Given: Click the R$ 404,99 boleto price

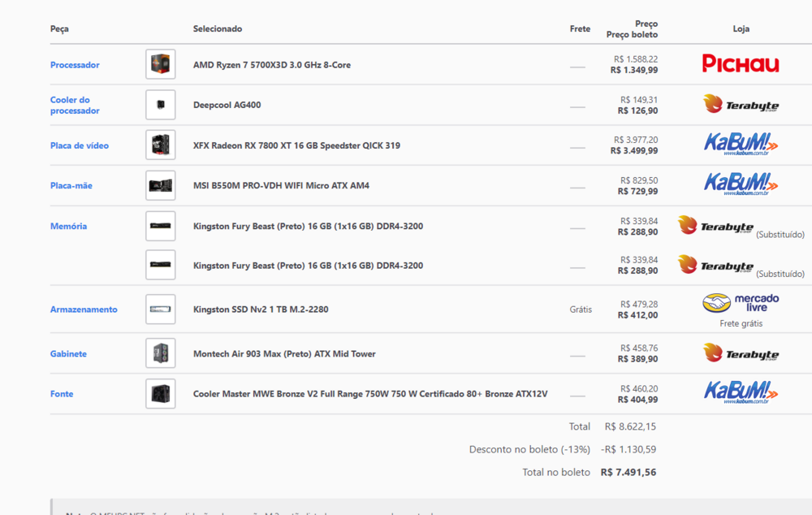Looking at the screenshot, I should point(637,400).
